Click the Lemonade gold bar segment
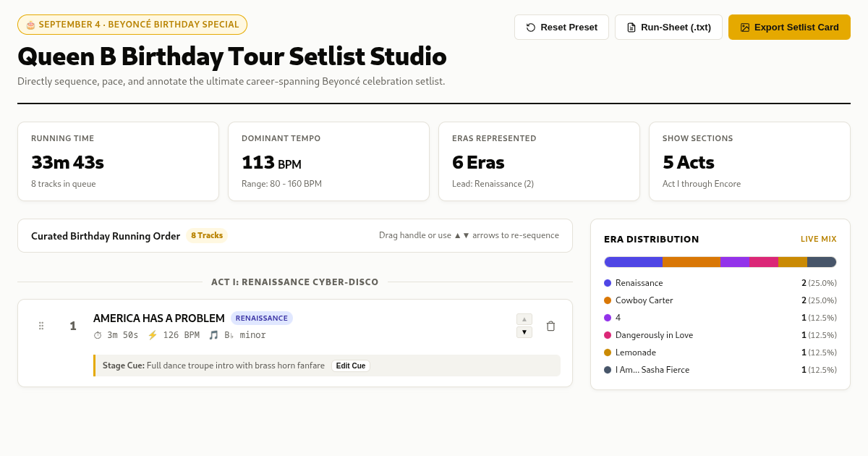This screenshot has height=456, width=868. [793, 262]
